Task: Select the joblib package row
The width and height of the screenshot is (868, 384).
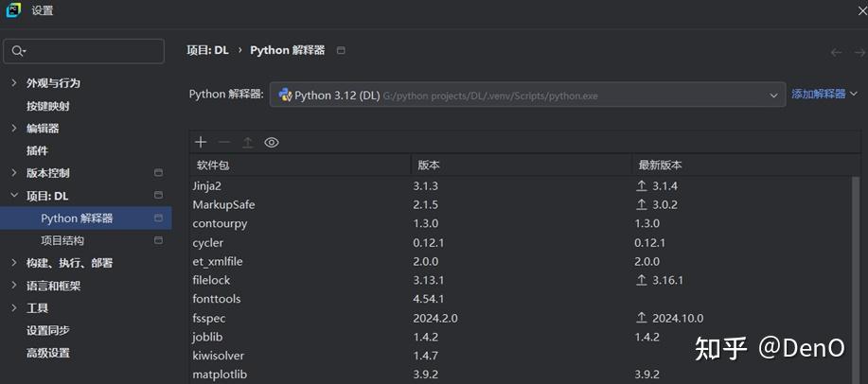Action: tap(521, 337)
